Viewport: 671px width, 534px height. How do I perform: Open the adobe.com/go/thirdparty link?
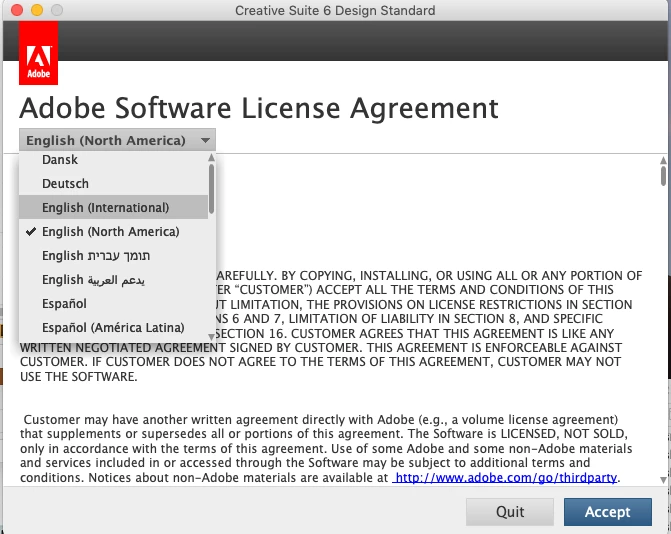505,477
